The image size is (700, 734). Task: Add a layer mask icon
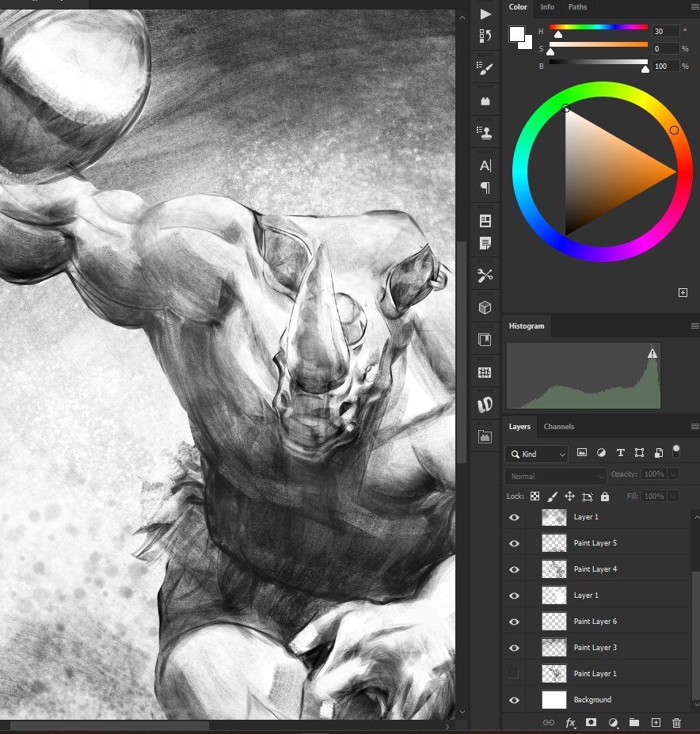(592, 722)
